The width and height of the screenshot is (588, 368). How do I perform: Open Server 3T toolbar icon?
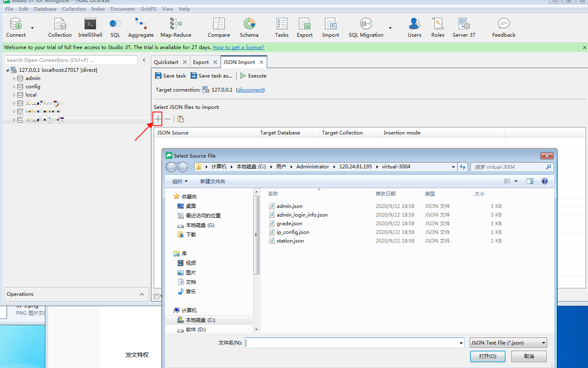coord(464,28)
